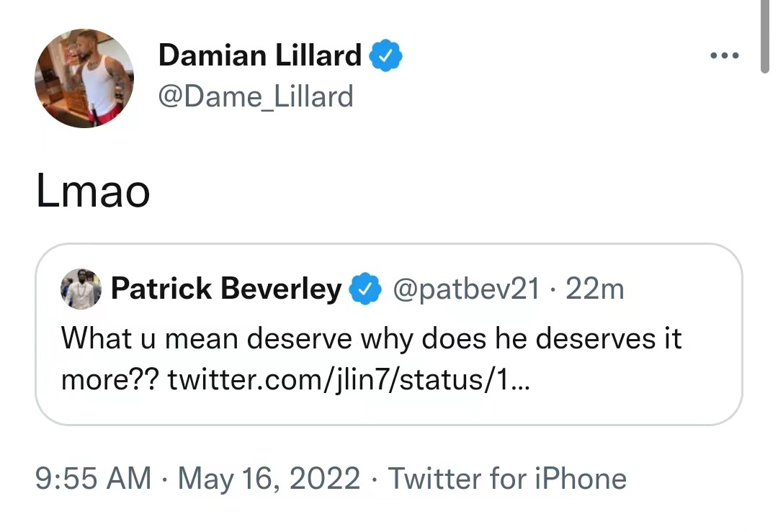Open the twitter.com/jlin7/status link
778x532 pixels.
click(349, 379)
